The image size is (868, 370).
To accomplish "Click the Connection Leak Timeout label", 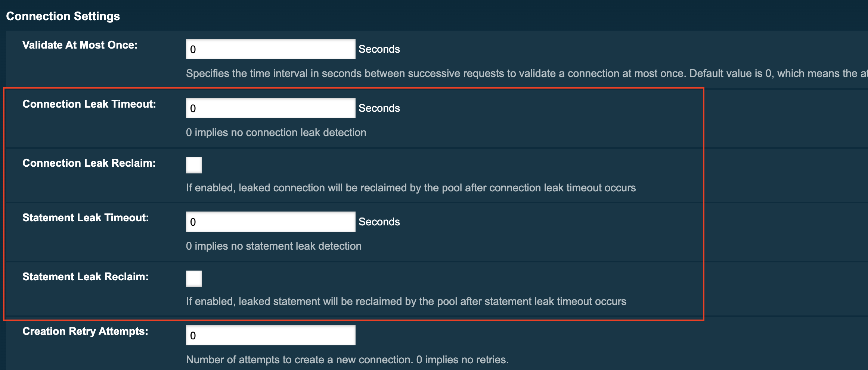I will tap(90, 104).
